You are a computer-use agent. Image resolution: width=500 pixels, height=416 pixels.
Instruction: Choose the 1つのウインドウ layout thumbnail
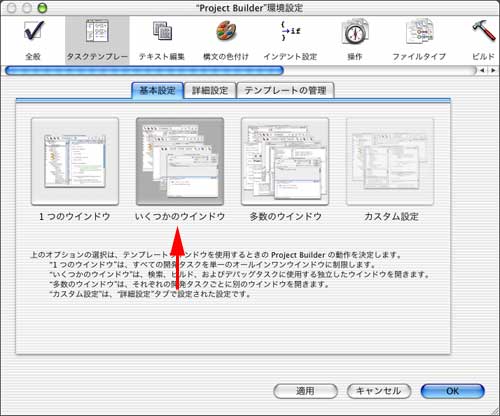point(75,161)
